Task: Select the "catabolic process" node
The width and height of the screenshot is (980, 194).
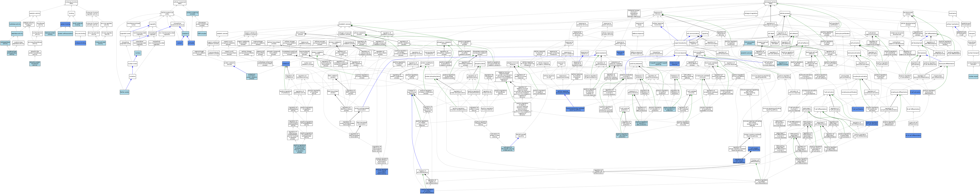Action: pyautogui.click(x=222, y=33)
